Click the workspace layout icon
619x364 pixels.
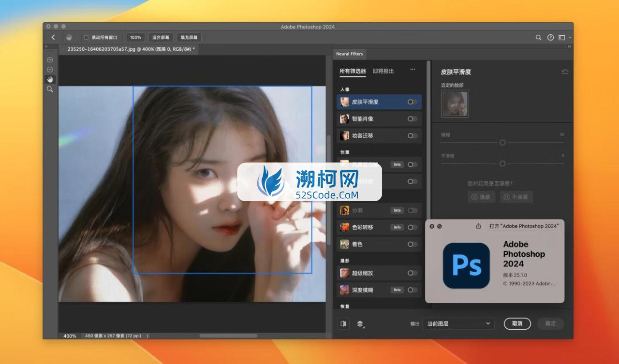(561, 37)
